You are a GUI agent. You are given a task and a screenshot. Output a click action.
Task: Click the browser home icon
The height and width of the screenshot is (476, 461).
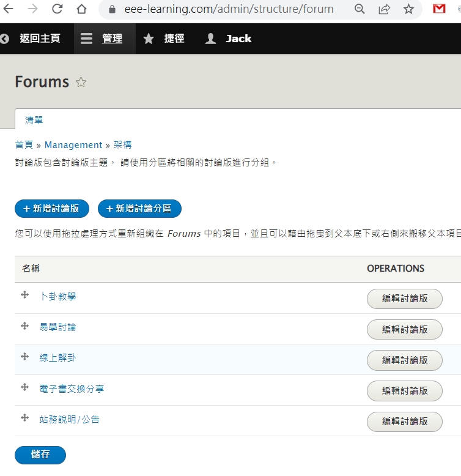coord(81,9)
